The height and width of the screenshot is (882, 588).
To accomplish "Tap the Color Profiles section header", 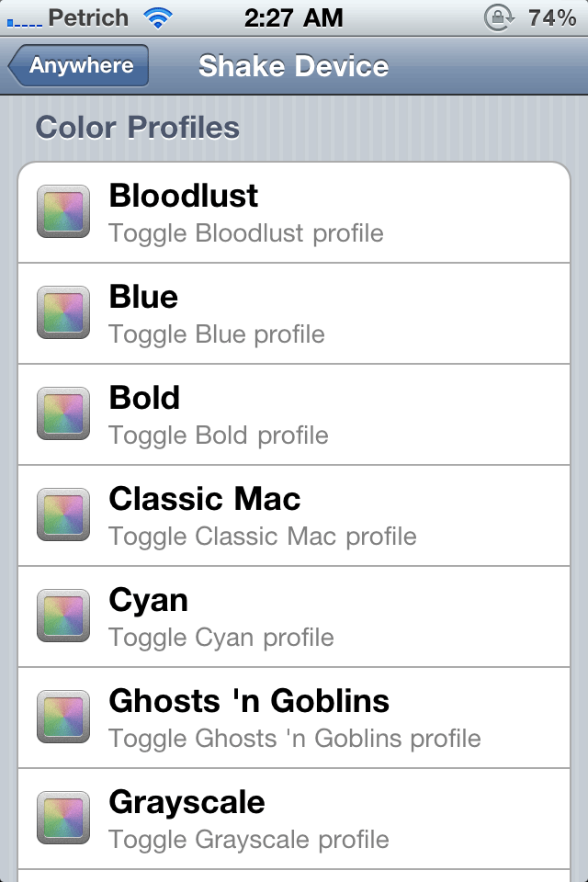I will 138,128.
